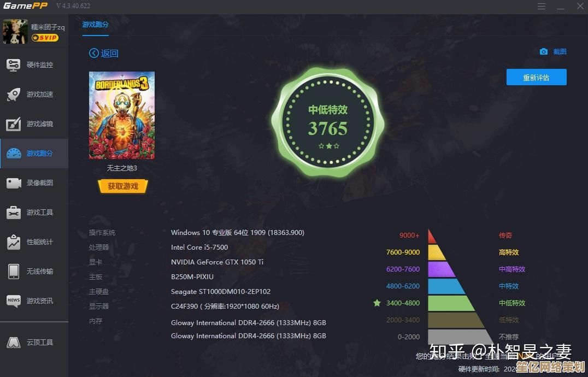Image resolution: width=588 pixels, height=377 pixels.
Task: Click 9000+ score range label
Action: [409, 235]
